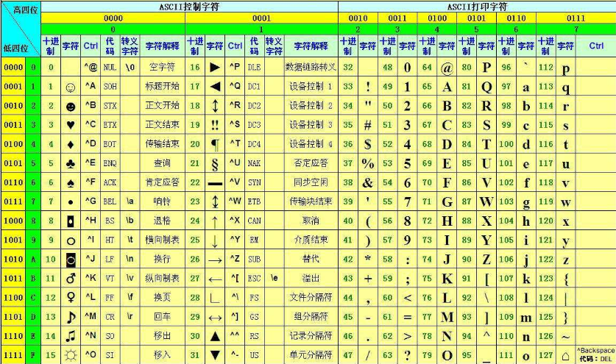Click the "标题开始" description
616x364 pixels.
(x=162, y=86)
